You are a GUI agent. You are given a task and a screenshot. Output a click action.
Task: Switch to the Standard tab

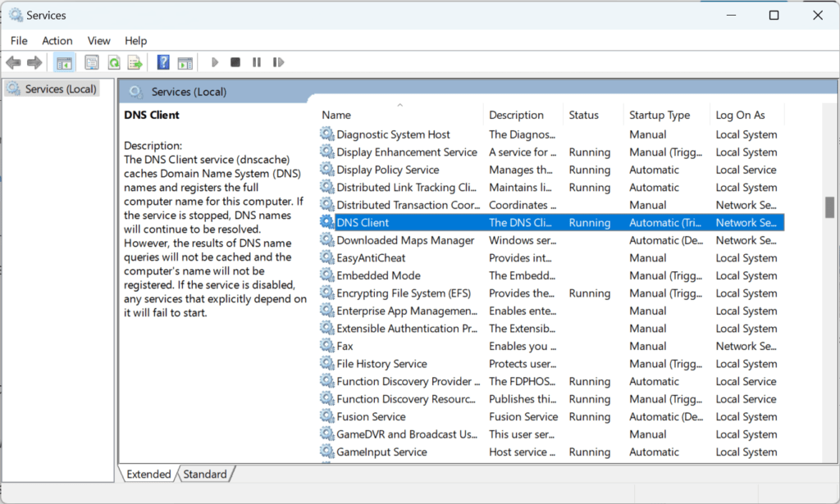point(204,474)
